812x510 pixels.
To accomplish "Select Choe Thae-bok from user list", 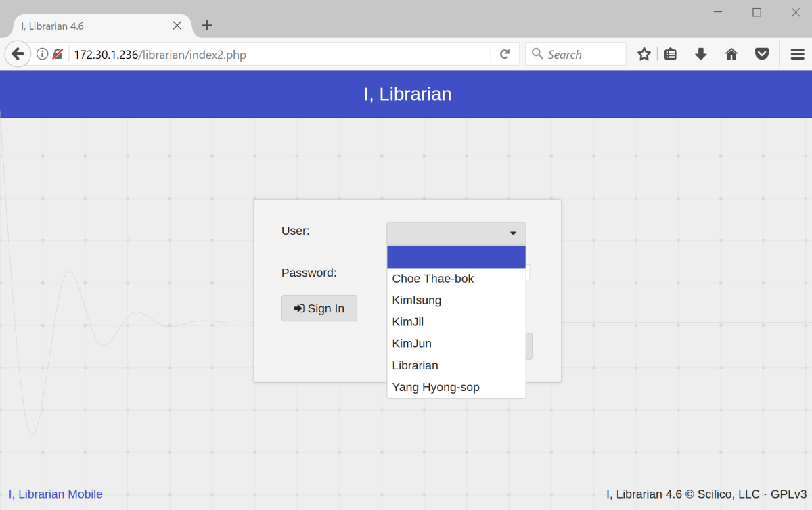I will pyautogui.click(x=433, y=279).
